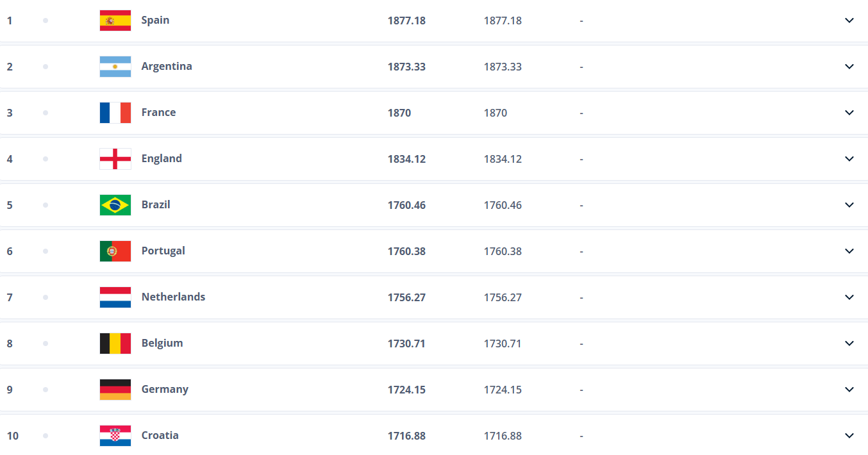Expand the Brazil row chevron
868x455 pixels.
[x=849, y=205]
